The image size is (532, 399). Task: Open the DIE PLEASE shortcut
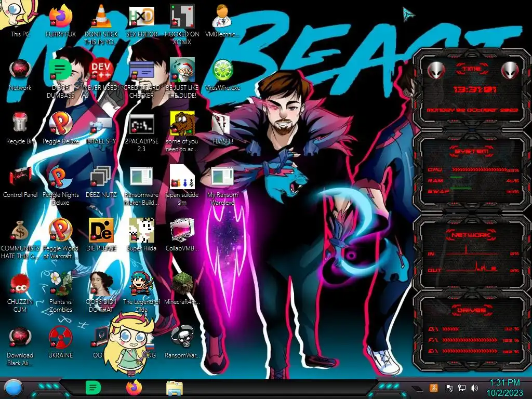[101, 235]
